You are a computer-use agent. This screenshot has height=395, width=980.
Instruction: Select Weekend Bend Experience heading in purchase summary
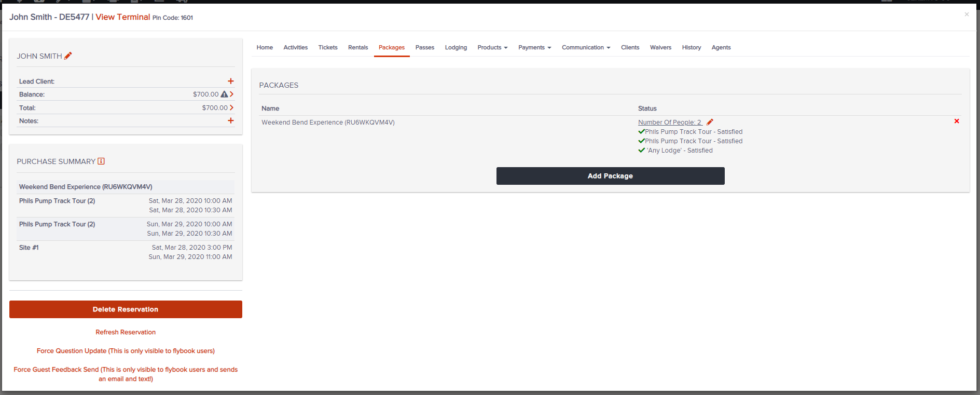(86, 187)
